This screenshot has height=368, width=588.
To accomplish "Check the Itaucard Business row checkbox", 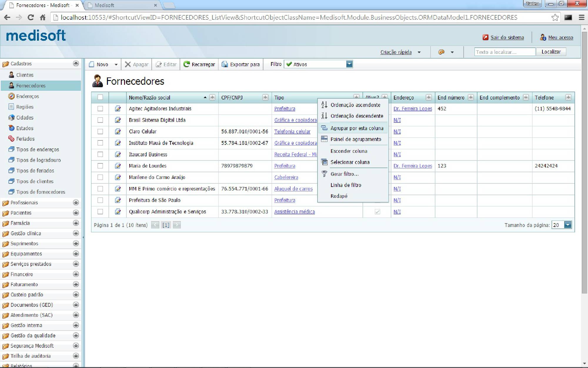I will click(100, 154).
